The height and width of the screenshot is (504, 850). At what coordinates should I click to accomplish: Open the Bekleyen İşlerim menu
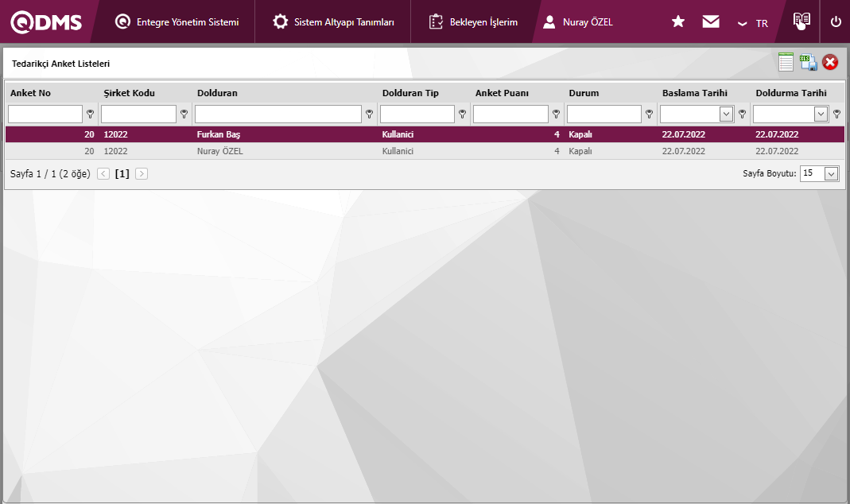tap(473, 22)
